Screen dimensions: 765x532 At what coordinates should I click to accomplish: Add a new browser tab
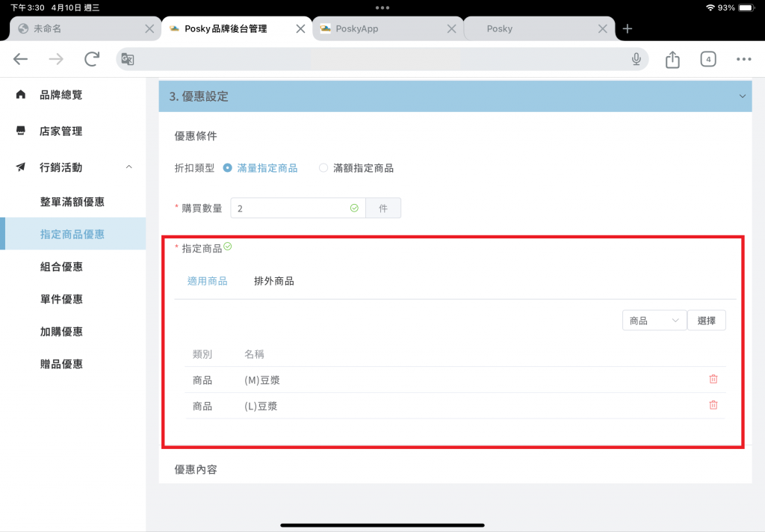628,29
